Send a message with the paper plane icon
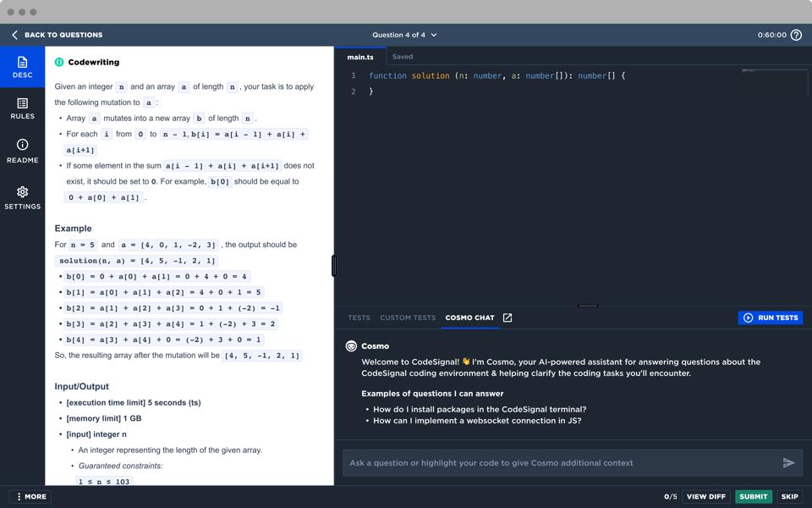This screenshot has width=812, height=508. (x=788, y=462)
